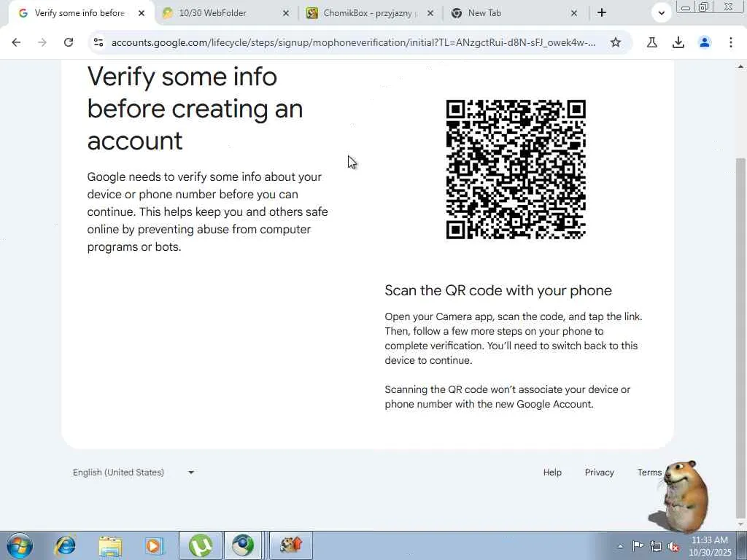This screenshot has width=747, height=560.
Task: Restore down the browser window
Action: pos(704,7)
